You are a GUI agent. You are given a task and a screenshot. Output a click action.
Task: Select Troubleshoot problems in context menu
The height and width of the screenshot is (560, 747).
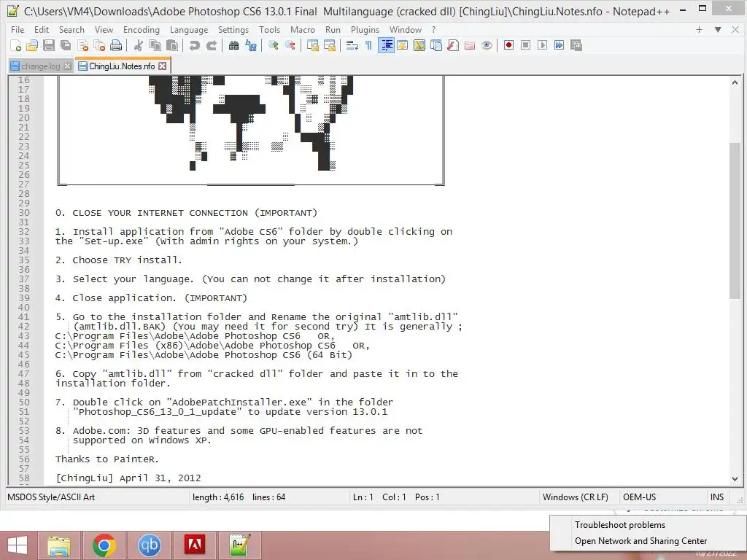(620, 525)
